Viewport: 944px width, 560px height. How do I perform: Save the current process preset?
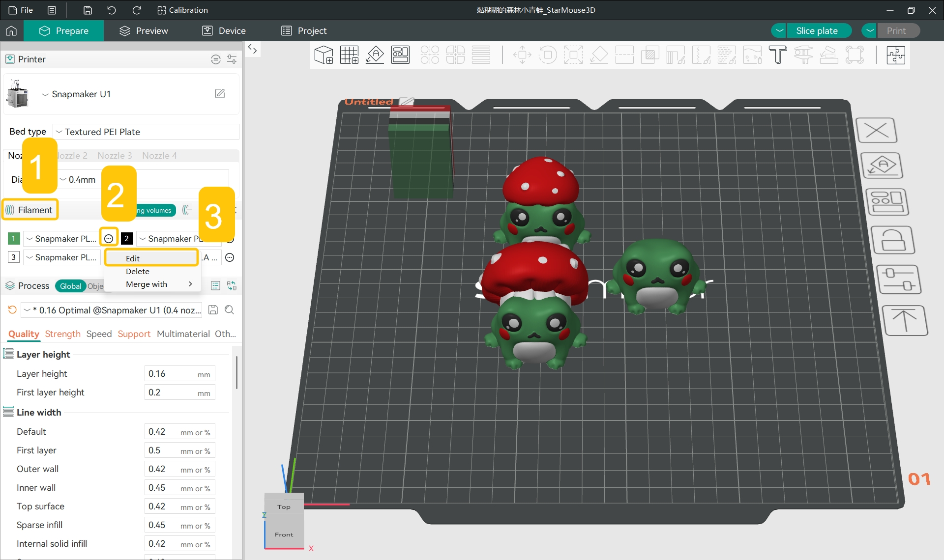(x=213, y=310)
